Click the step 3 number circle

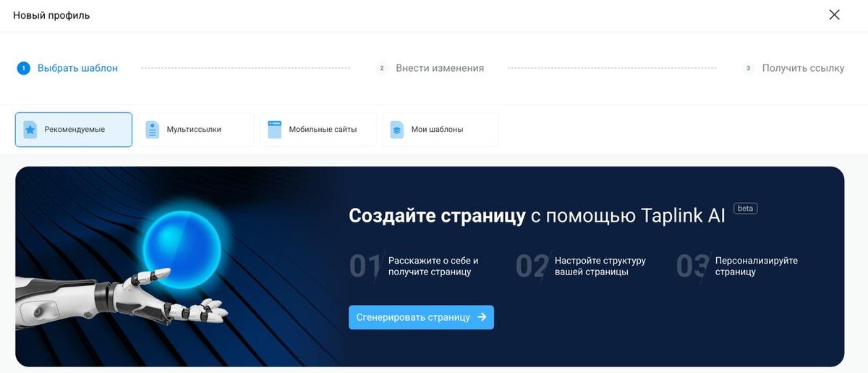[749, 68]
